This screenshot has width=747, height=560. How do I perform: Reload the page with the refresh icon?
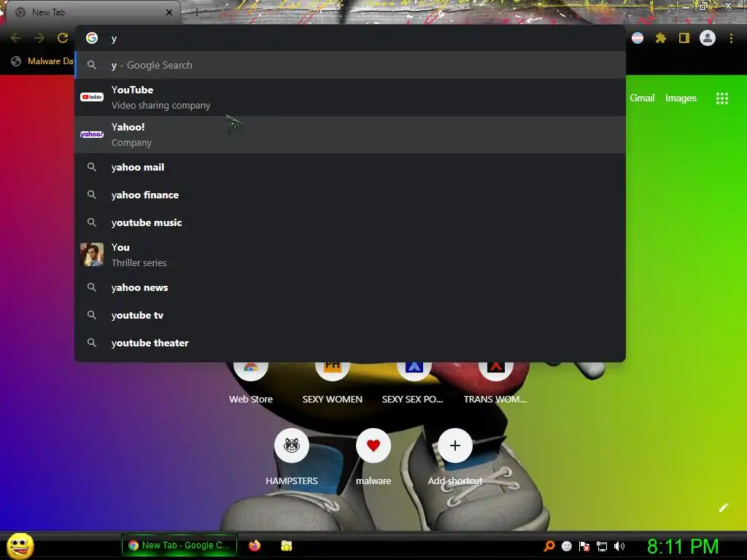point(63,38)
